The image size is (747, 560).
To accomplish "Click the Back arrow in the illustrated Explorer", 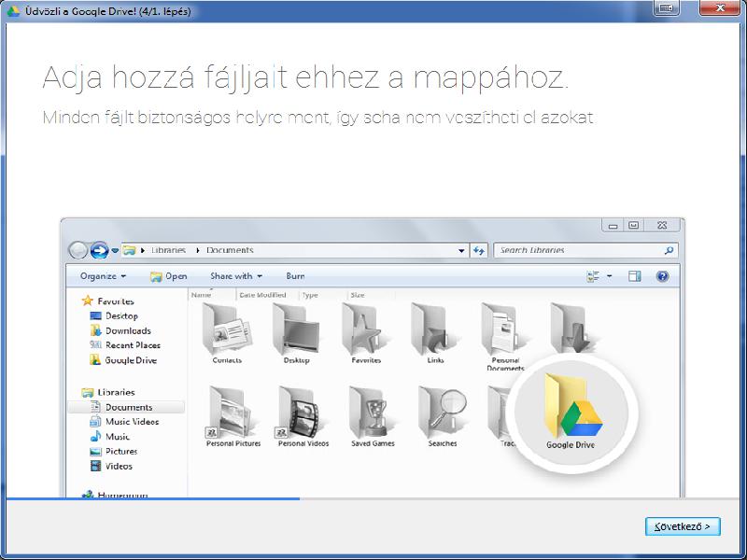I will tap(78, 250).
